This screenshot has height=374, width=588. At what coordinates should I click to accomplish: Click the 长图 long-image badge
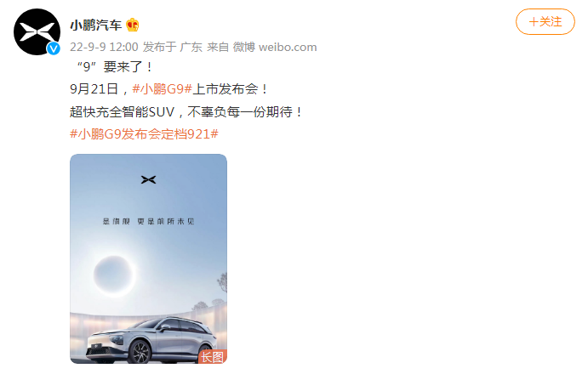coord(212,357)
